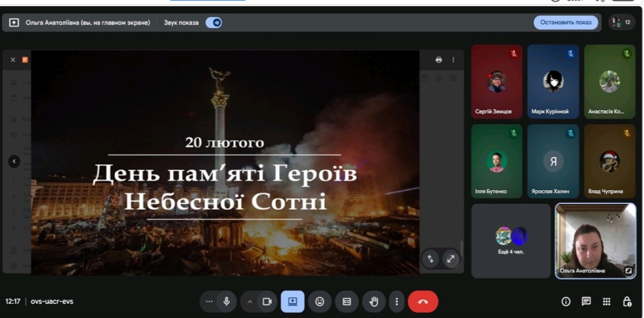Image resolution: width=644 pixels, height=318 pixels.
Task: Stop presenting via highlighted screen-share button
Action: 293,302
